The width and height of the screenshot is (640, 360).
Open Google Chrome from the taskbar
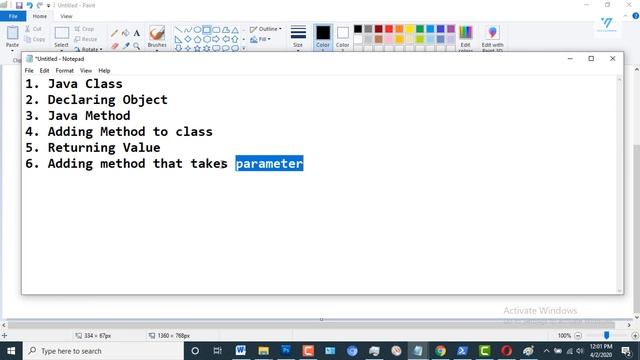[x=440, y=351]
